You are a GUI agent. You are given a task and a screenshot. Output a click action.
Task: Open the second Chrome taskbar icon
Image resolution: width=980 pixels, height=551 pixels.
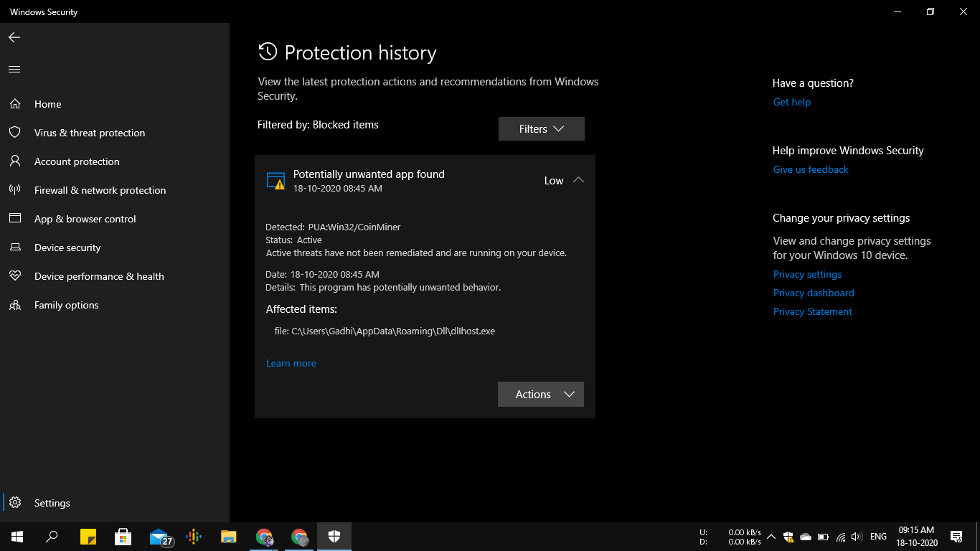tap(299, 537)
